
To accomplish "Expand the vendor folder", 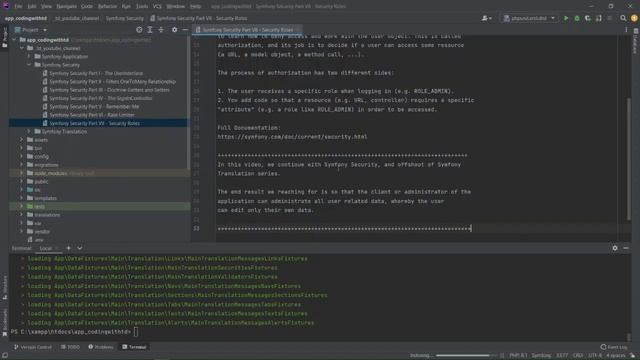I will click(22, 231).
